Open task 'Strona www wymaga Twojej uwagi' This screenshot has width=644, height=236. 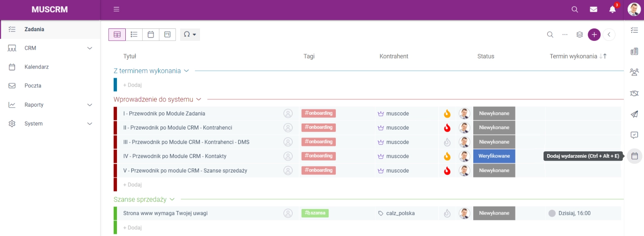[165, 213]
